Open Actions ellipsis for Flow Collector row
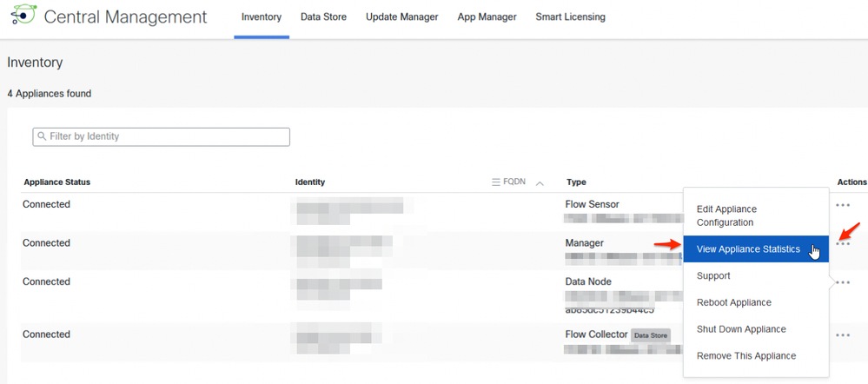This screenshot has width=868, height=384. [843, 334]
